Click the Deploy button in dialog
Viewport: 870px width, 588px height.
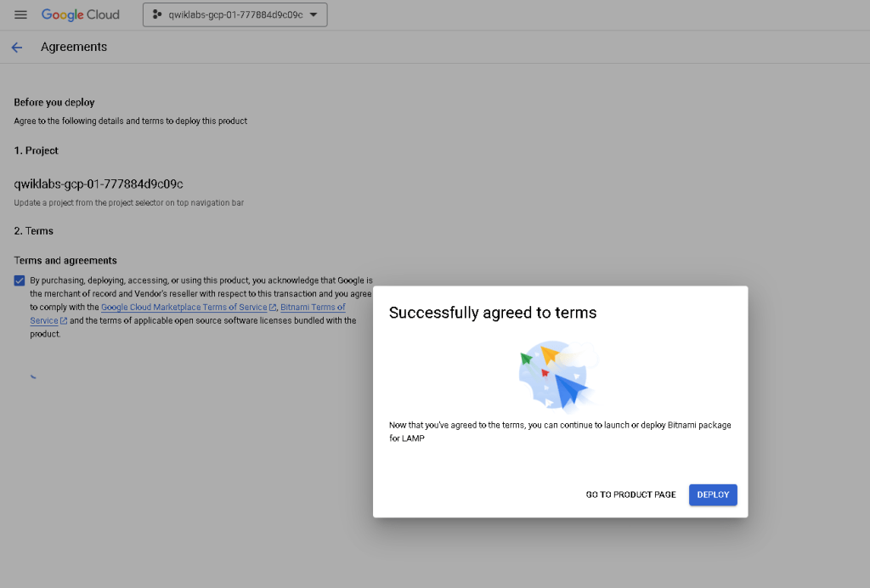pyautogui.click(x=713, y=495)
